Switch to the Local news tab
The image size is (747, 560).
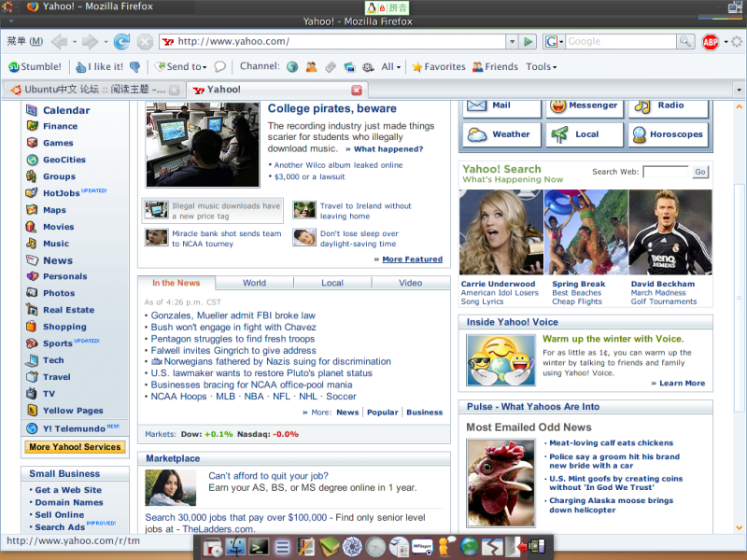pyautogui.click(x=332, y=283)
